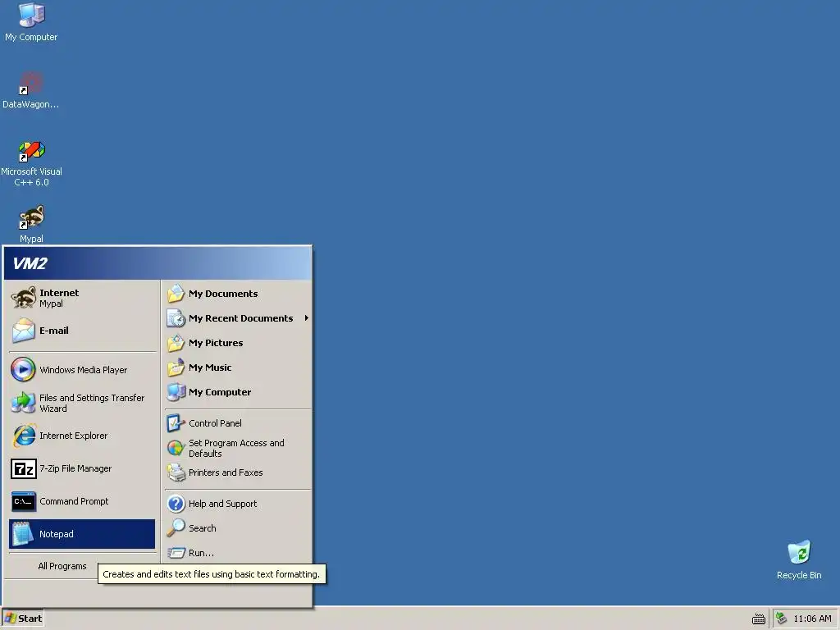Open My Documents folder
Screen dimensions: 840x630
pos(238,294)
